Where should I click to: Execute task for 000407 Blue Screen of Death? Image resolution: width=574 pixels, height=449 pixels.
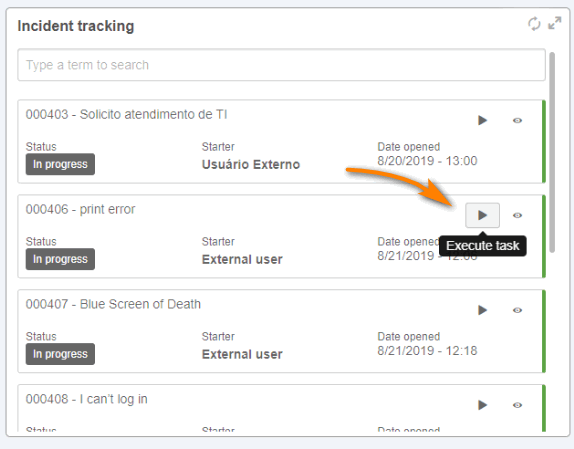(482, 310)
